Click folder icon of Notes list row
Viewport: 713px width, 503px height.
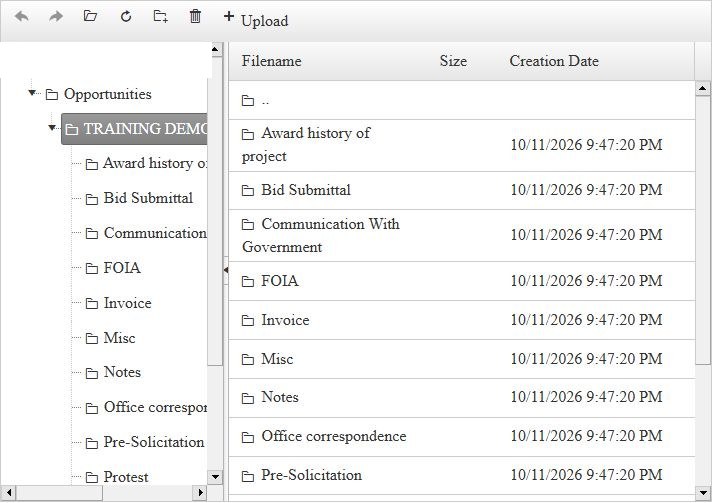pyautogui.click(x=248, y=399)
